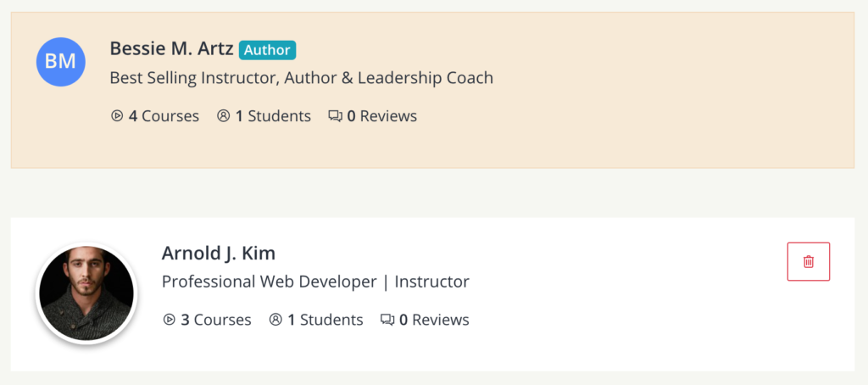The width and height of the screenshot is (868, 385).
Task: Click Bessie's "1 Students" text
Action: pos(273,116)
